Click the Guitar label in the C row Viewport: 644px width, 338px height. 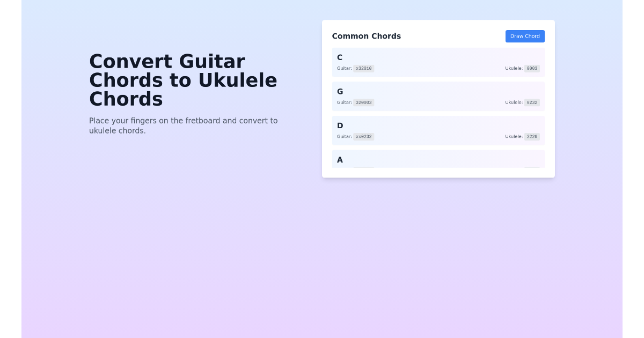(344, 68)
